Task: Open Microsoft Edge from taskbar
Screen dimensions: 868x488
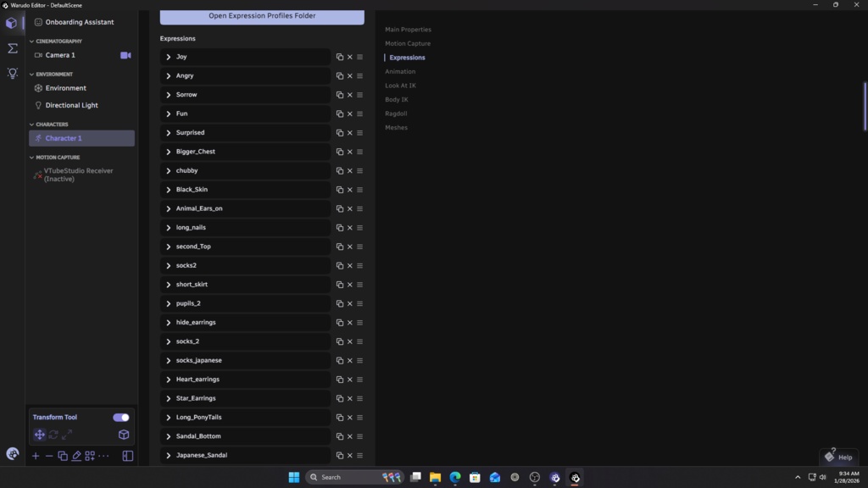Action: [x=455, y=477]
